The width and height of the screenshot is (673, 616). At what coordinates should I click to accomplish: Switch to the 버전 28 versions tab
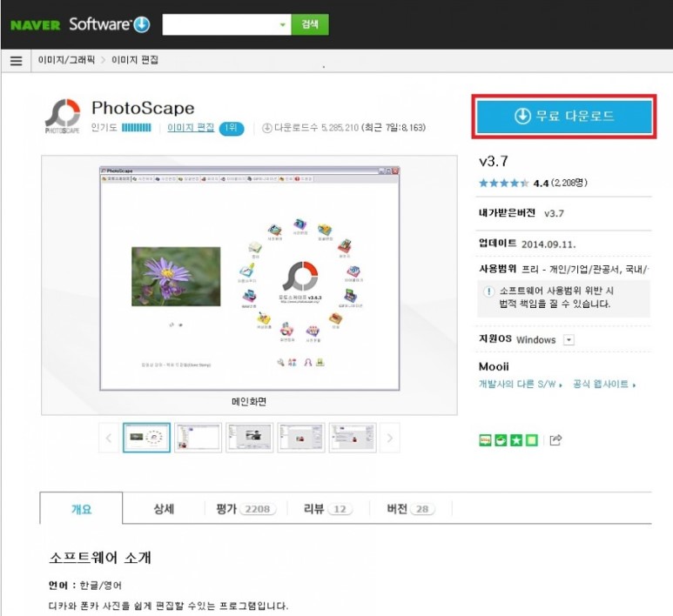click(x=410, y=509)
